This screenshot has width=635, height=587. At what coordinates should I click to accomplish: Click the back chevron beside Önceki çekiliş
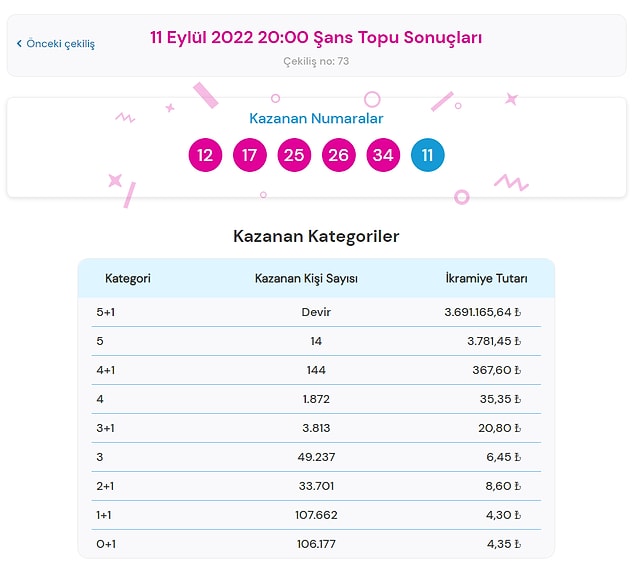click(19, 43)
